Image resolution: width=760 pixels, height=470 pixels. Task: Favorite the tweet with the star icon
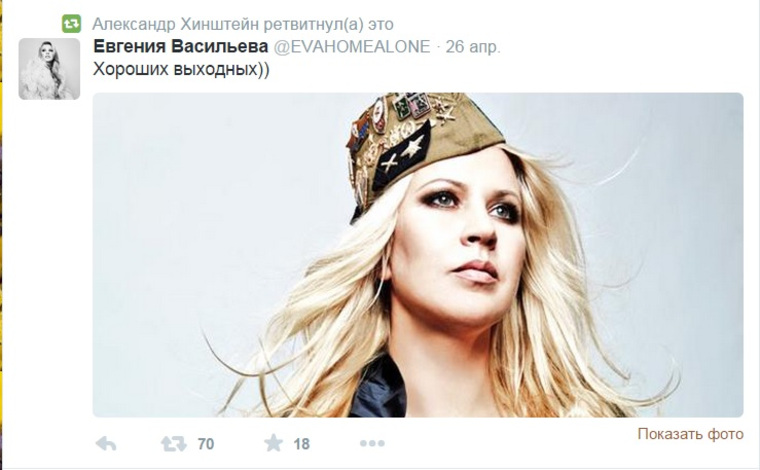point(273,443)
